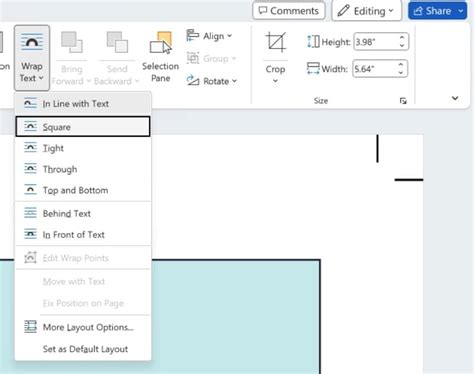Click the Rotate icon

193,81
